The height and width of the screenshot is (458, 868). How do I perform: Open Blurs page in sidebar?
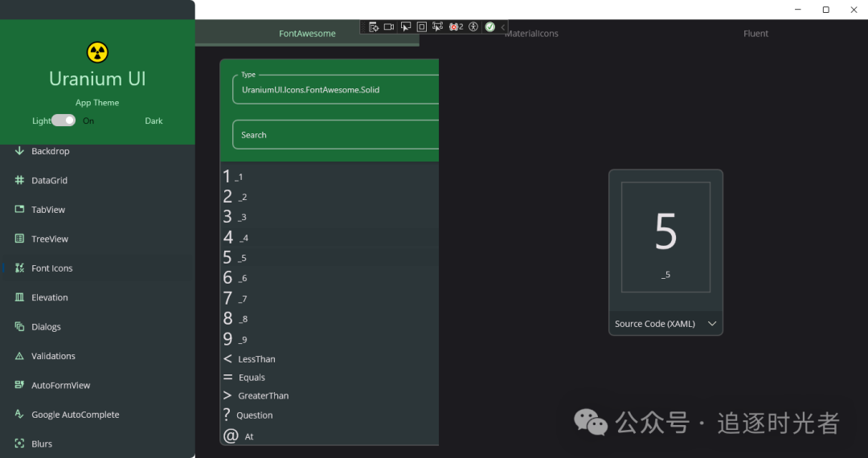coord(97,444)
